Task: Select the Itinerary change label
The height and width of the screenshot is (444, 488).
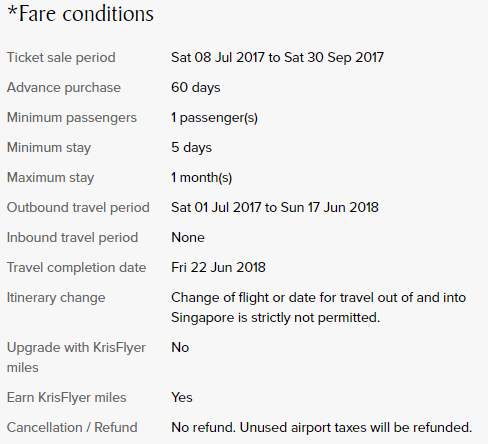Action: [x=56, y=298]
